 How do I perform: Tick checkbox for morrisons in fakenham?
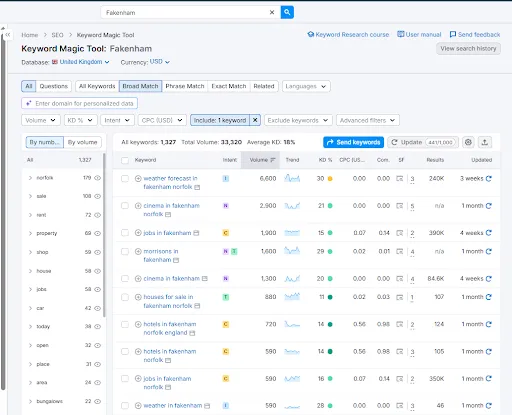pos(125,251)
